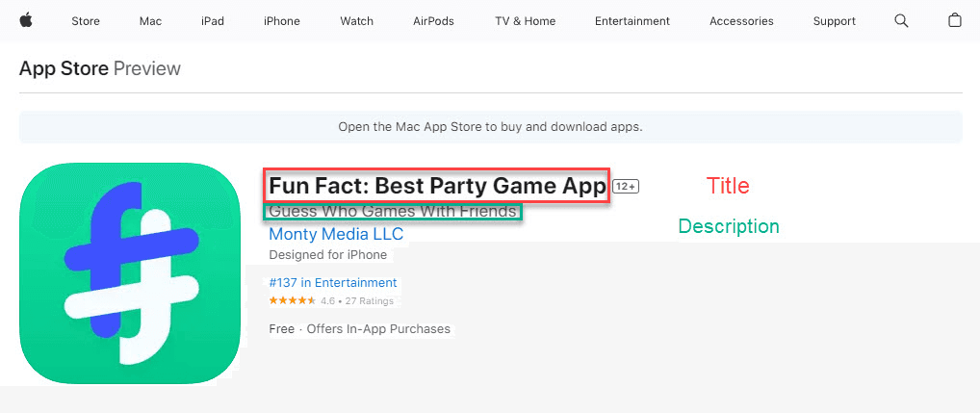Open the Entertainment menu
The width and height of the screenshot is (980, 413).
click(x=632, y=21)
